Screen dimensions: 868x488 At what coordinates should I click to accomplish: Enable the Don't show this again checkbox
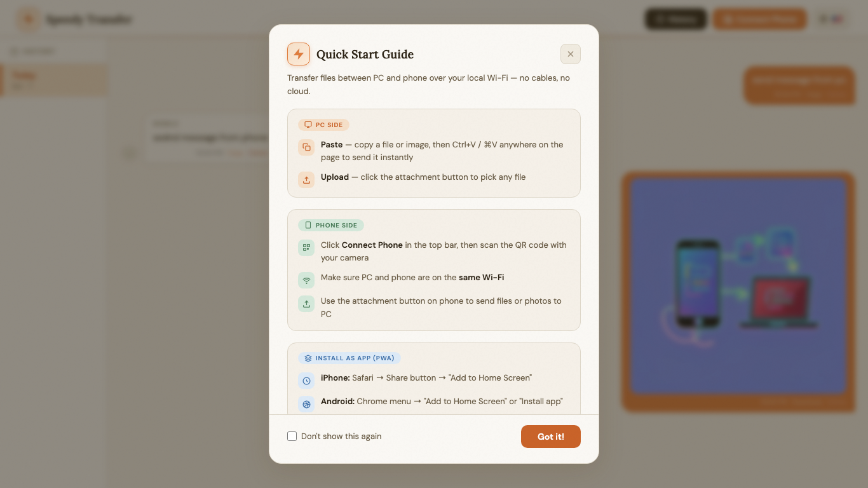[292, 437]
